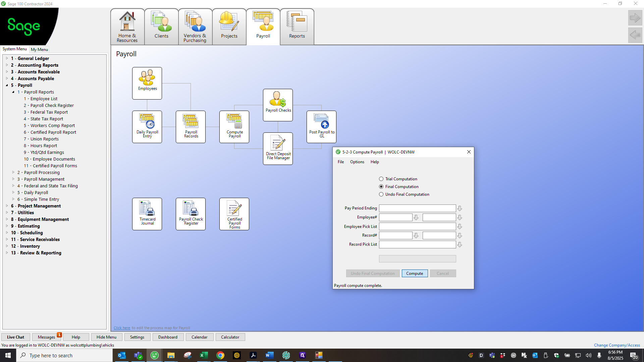Click the forward navigation arrow icon
The width and height of the screenshot is (644, 362).
635,18
